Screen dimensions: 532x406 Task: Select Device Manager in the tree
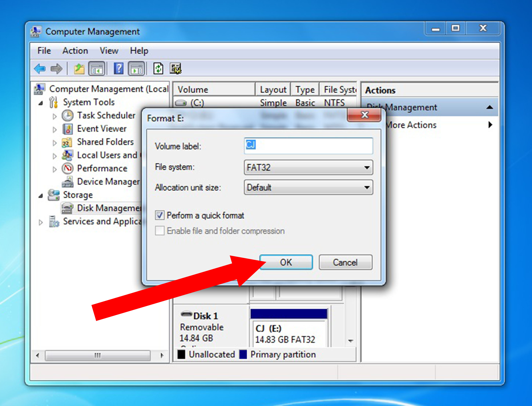point(108,182)
